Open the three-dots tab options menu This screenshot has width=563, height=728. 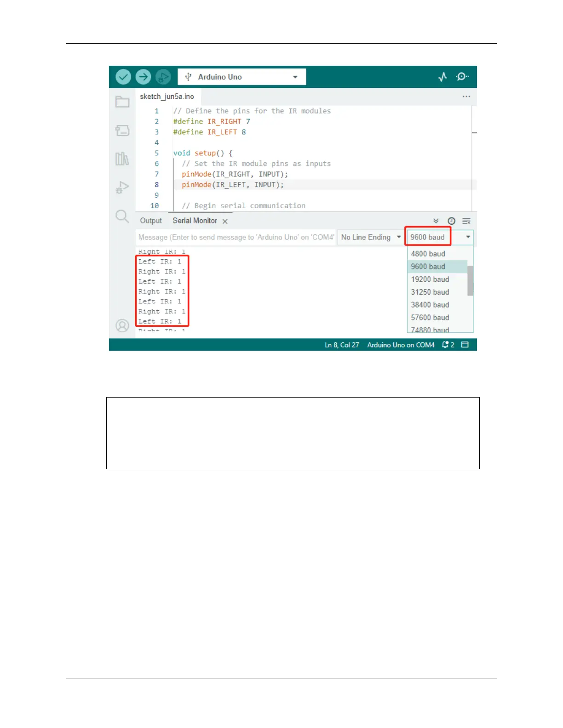click(466, 97)
